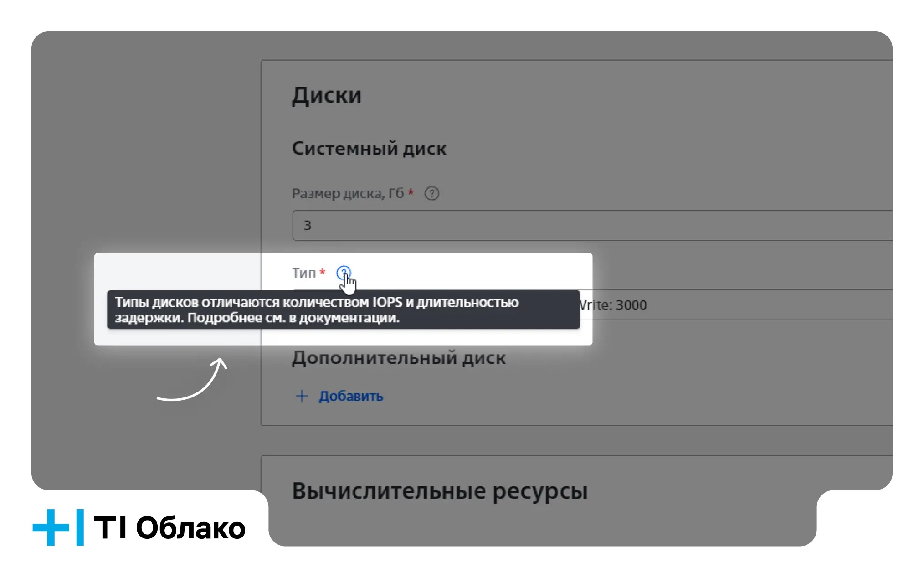924x578 pixels.
Task: Click the Вычислительные ресурсы heading
Action: (440, 491)
